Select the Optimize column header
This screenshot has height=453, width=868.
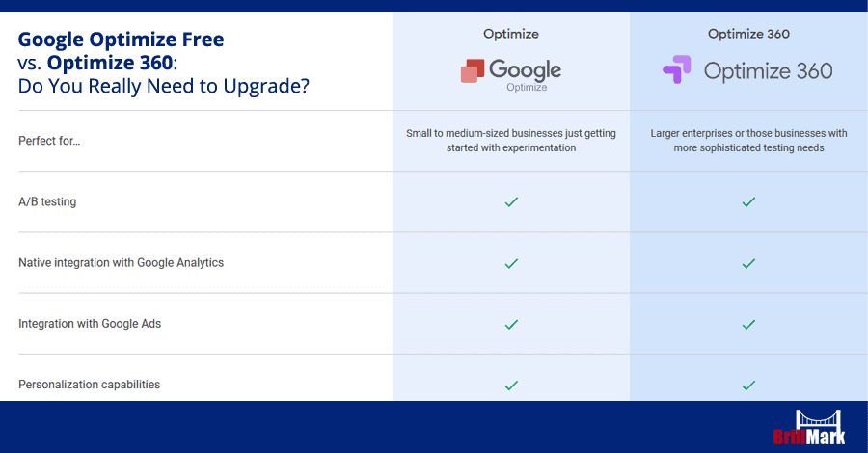(511, 34)
